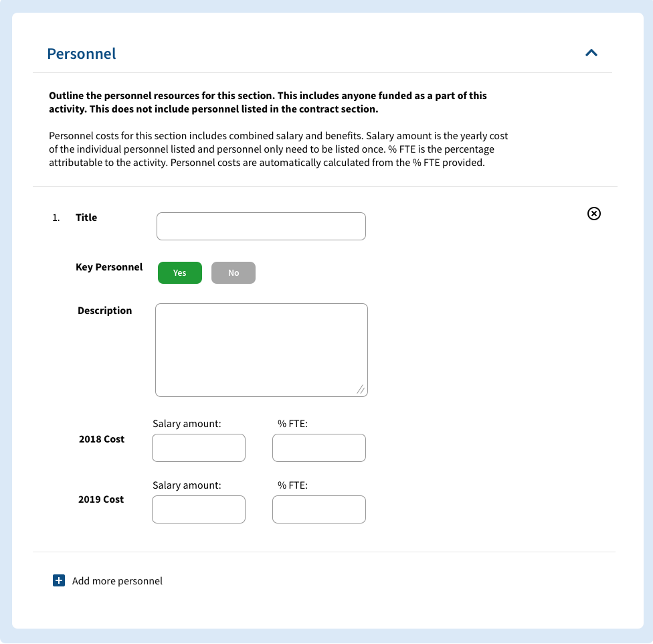Screen dimensions: 653x644
Task: Click the Personnel section heading
Action: coord(81,54)
